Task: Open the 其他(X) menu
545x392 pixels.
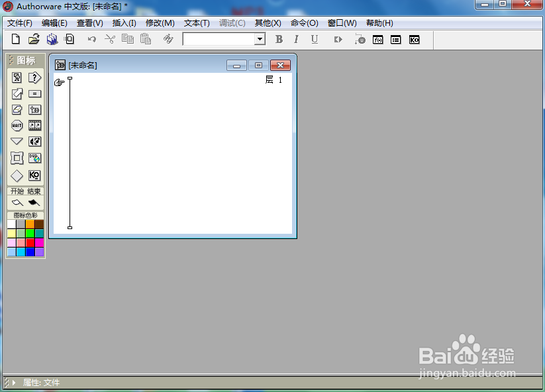Action: pos(268,23)
